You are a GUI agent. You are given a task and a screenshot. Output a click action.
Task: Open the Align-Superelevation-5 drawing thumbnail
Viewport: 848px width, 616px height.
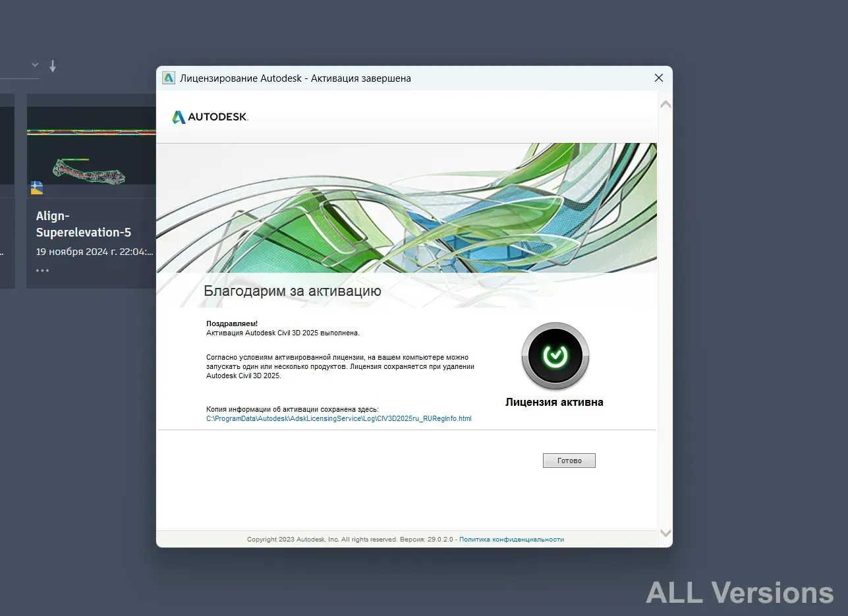[x=91, y=146]
